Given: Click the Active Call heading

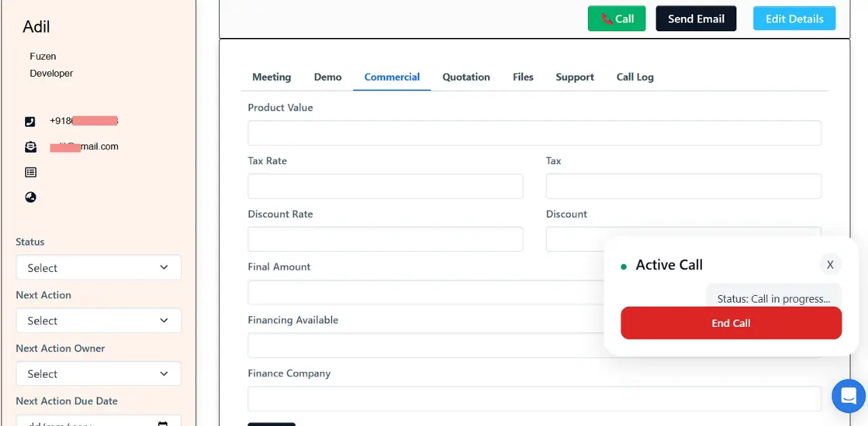Looking at the screenshot, I should [669, 265].
